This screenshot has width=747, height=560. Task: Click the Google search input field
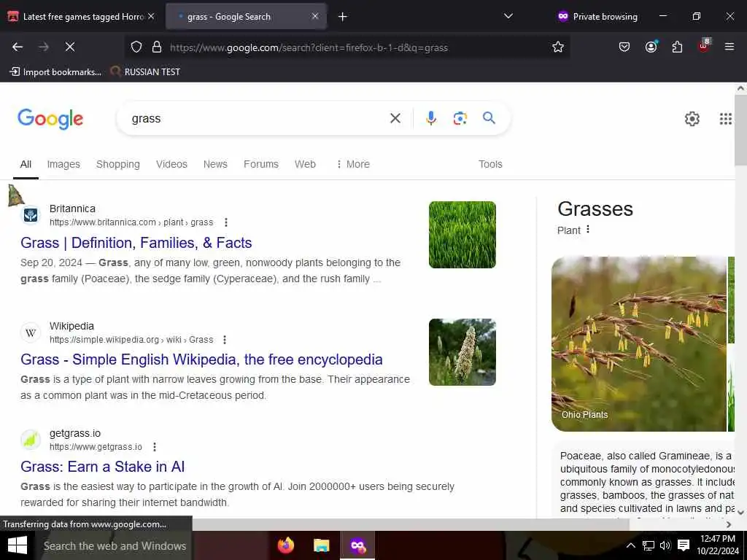(x=258, y=119)
